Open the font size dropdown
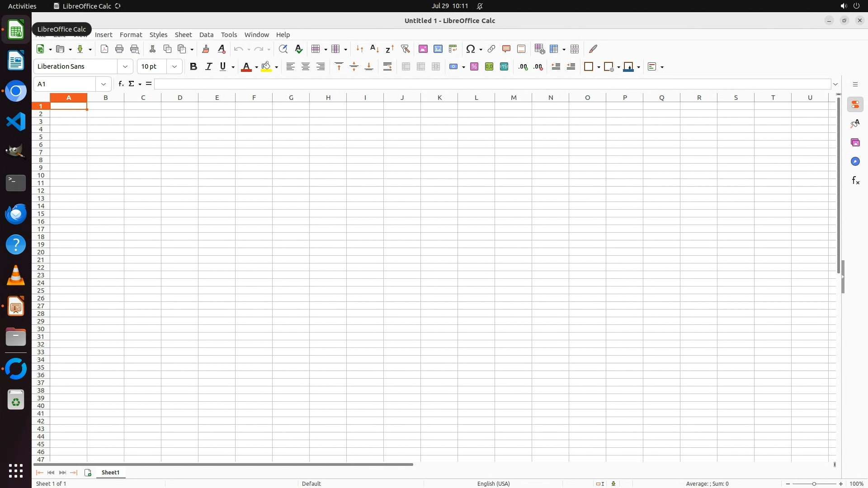This screenshot has width=868, height=488. coord(175,67)
